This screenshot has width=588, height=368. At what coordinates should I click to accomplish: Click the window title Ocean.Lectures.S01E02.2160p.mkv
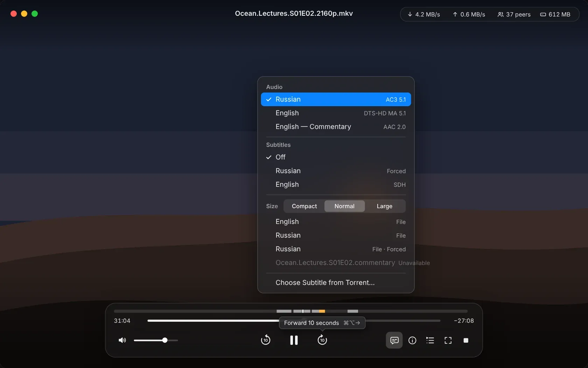tap(294, 13)
